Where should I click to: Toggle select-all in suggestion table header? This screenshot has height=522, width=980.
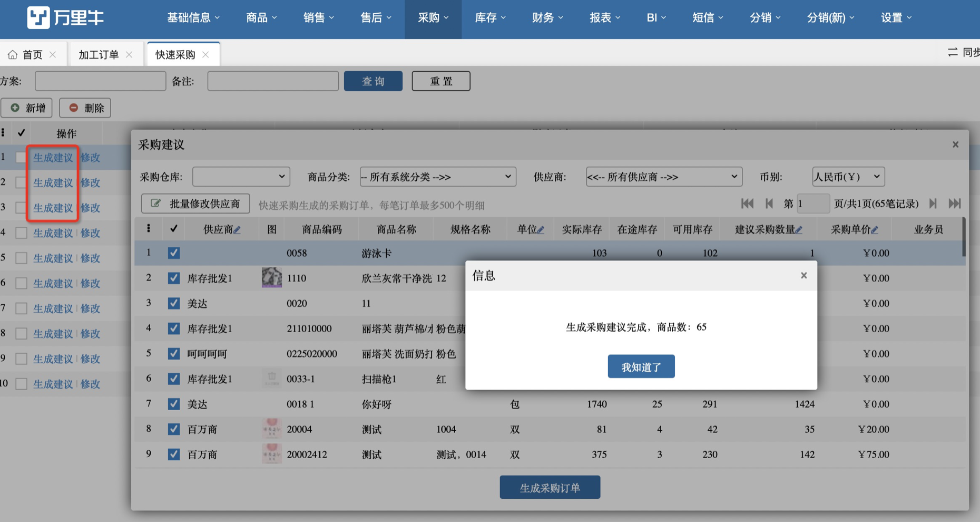(x=174, y=229)
